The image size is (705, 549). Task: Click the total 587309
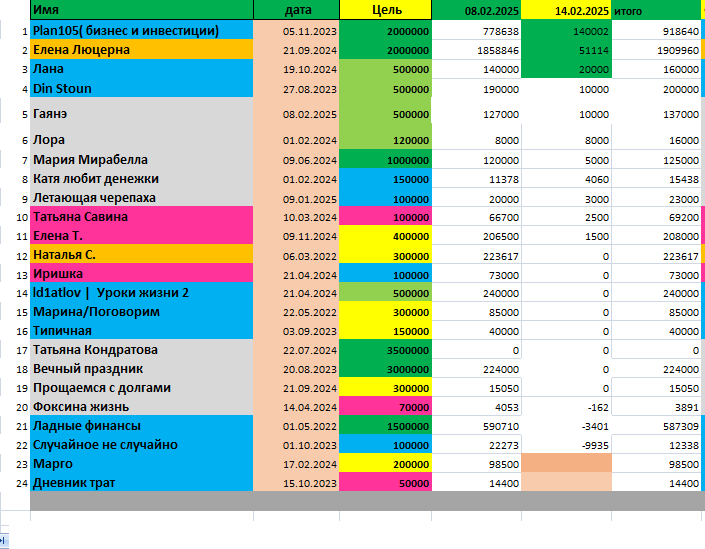click(x=656, y=425)
